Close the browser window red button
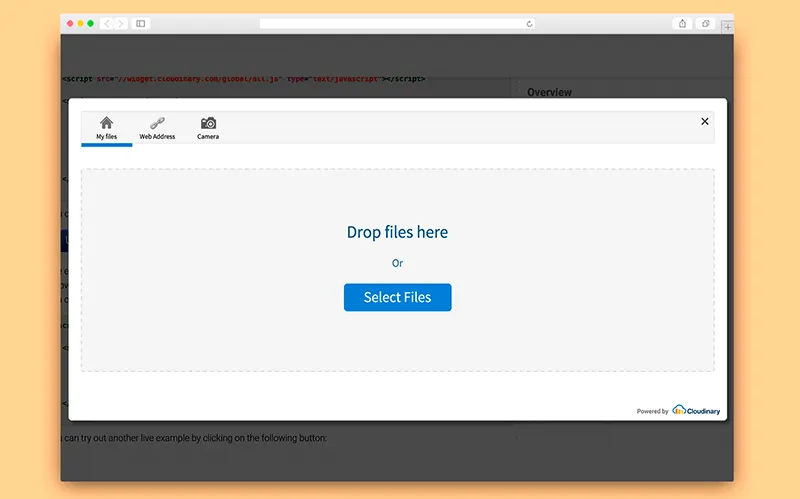The width and height of the screenshot is (800, 499). pyautogui.click(x=70, y=23)
